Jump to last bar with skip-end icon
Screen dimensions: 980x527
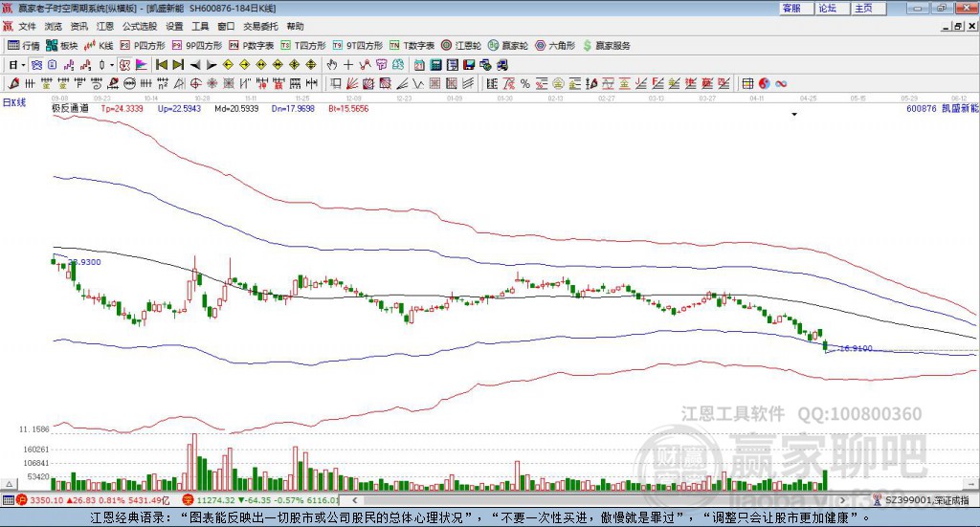coord(178,65)
